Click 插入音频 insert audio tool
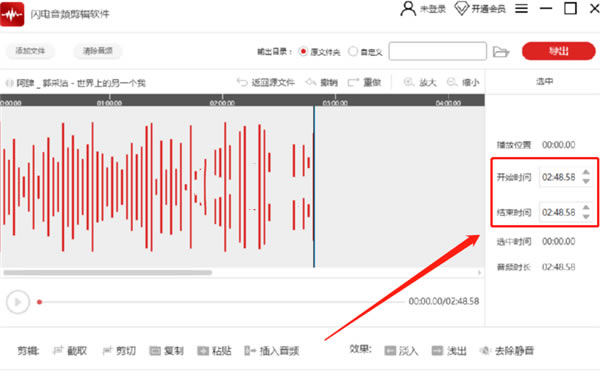The image size is (600, 372). point(272,351)
